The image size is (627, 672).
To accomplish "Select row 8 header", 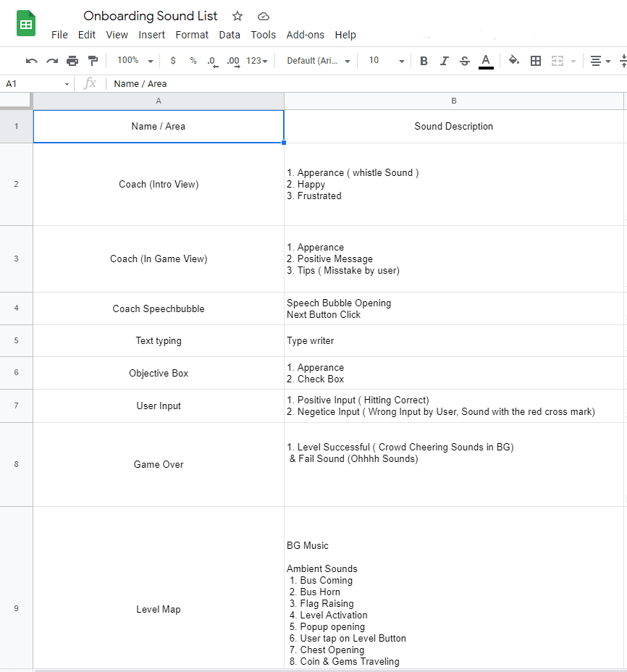I will [16, 465].
